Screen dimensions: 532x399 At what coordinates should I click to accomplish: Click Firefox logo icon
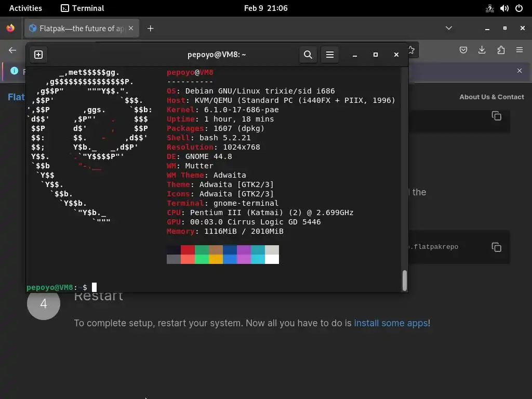10,28
